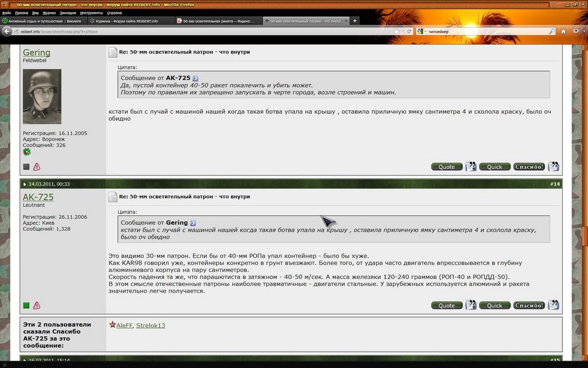Image resolution: width=588 pixels, height=368 pixels.
Task: Report AK-725's post with warning triangle
Action: (37, 305)
